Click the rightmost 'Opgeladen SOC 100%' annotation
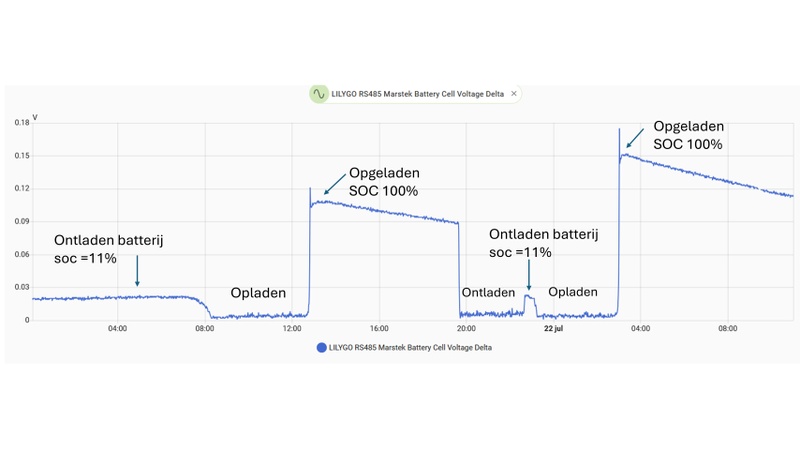The image size is (800, 450). (688, 135)
